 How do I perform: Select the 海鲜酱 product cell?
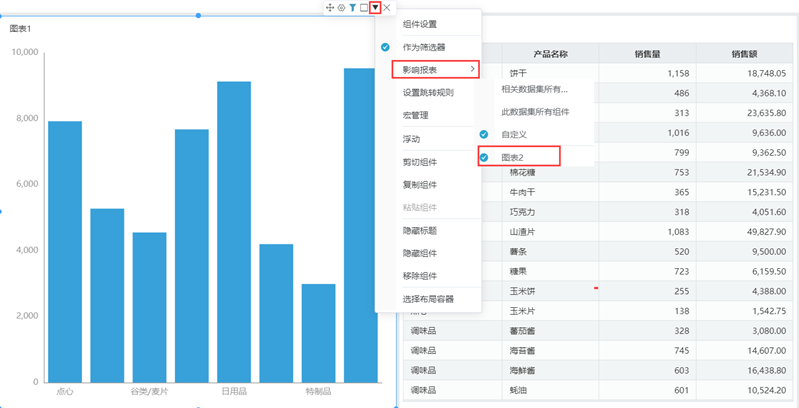(550, 370)
